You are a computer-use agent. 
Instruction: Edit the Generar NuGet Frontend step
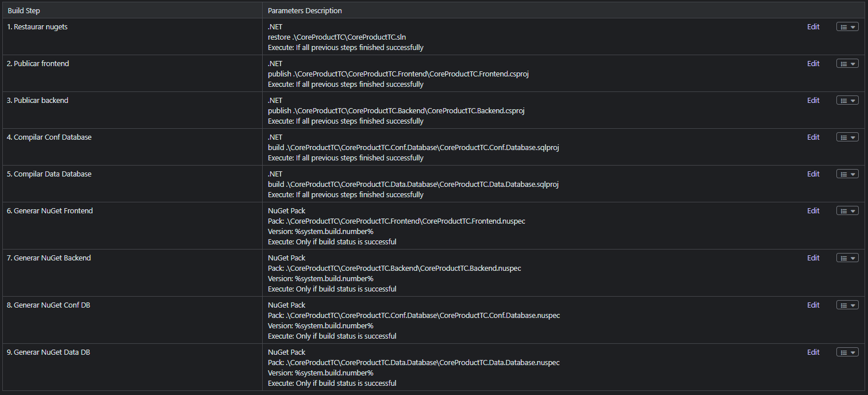click(813, 211)
